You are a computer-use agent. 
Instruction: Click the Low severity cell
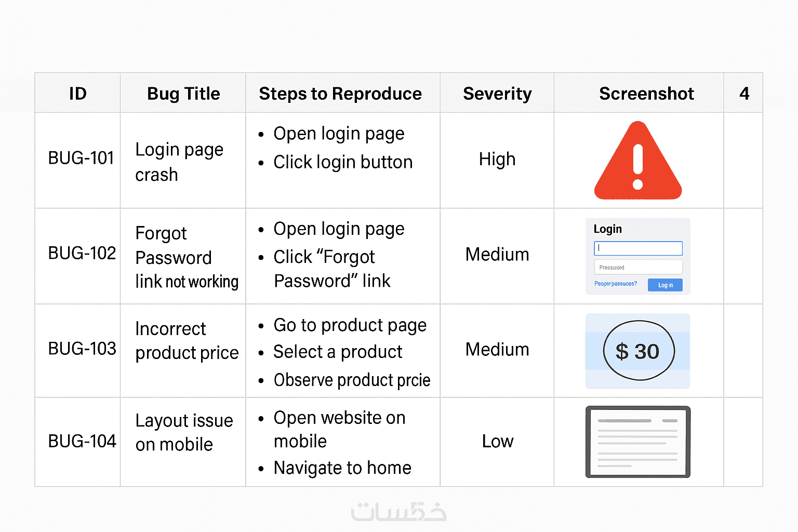[497, 441]
